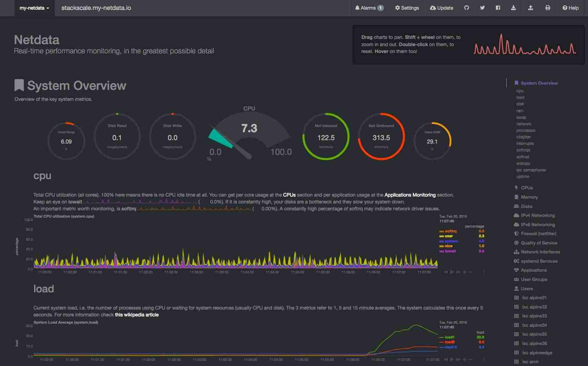Image resolution: width=588 pixels, height=366 pixels.
Task: Expand the Memory section in sidebar
Action: tap(529, 197)
